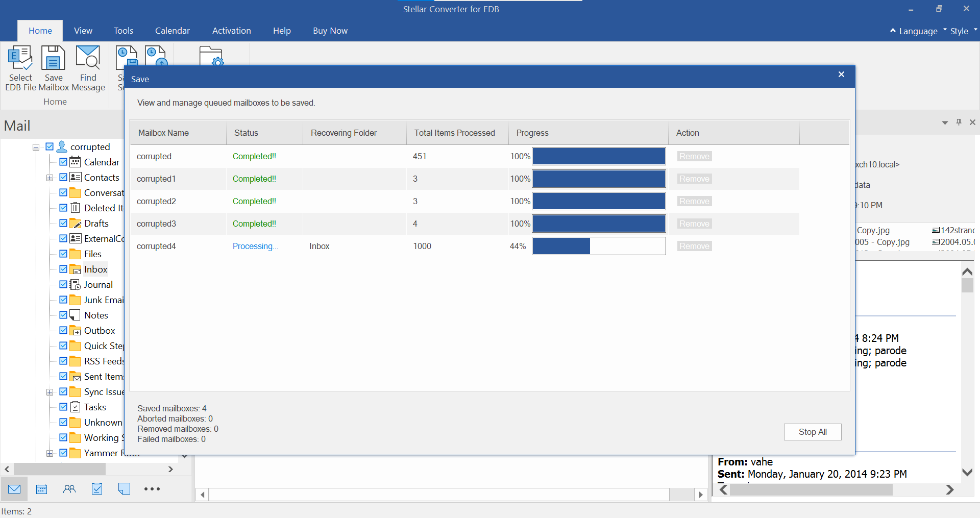Click the Select EDB File icon
The width and height of the screenshot is (980, 518).
20,58
